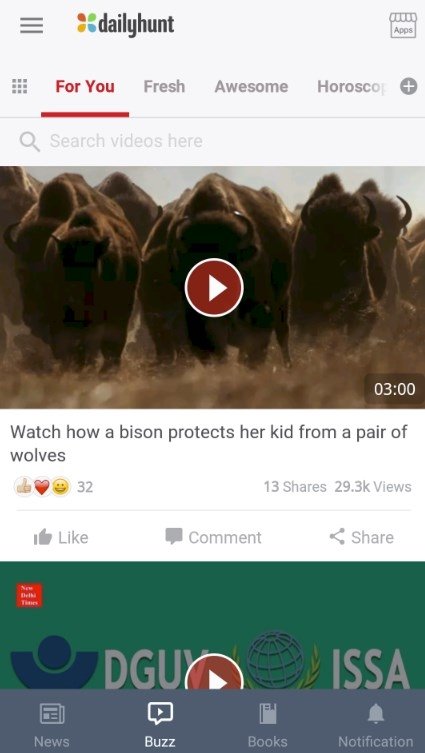This screenshot has width=425, height=753.
Task: Switch to the Awesome tab
Action: (251, 86)
